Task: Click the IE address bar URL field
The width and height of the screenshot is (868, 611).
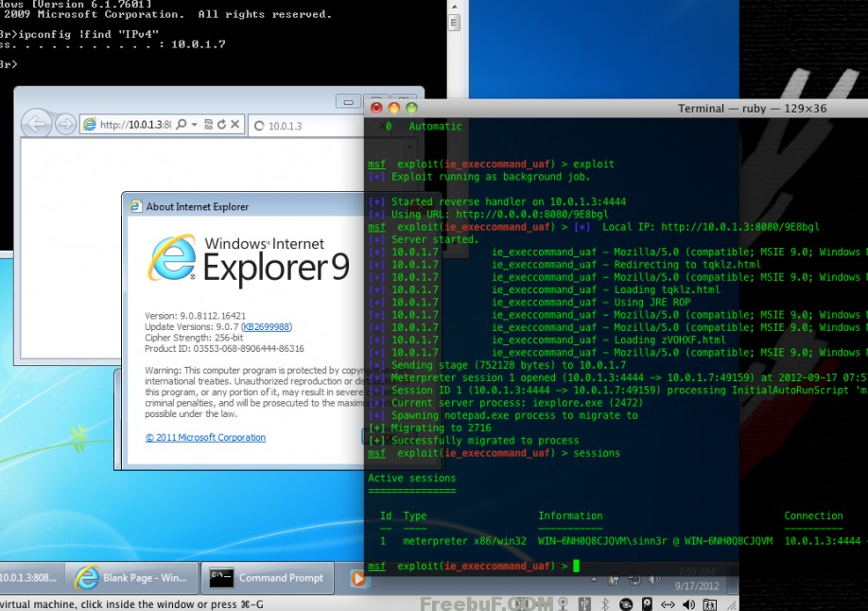Action: coord(132,125)
